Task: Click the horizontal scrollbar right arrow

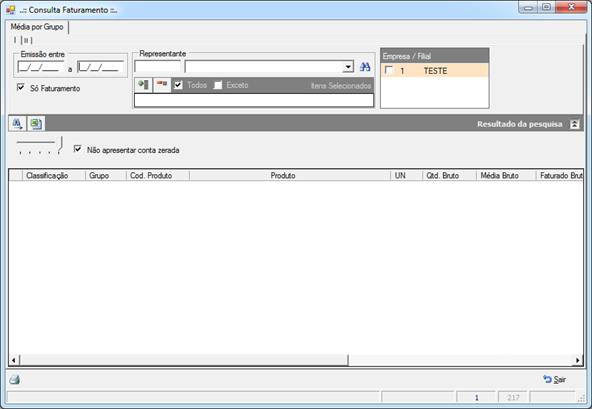Action: click(x=578, y=360)
